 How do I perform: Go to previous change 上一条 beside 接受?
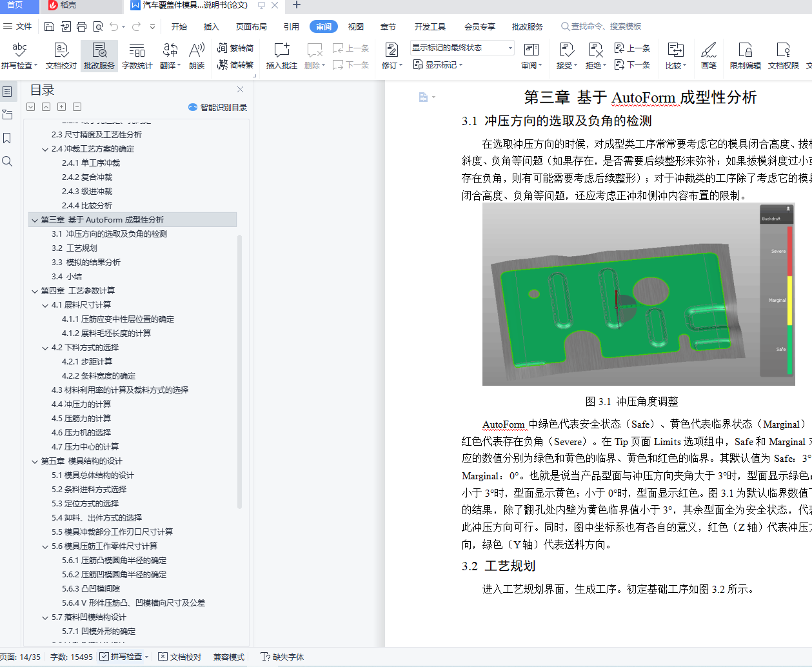(632, 48)
